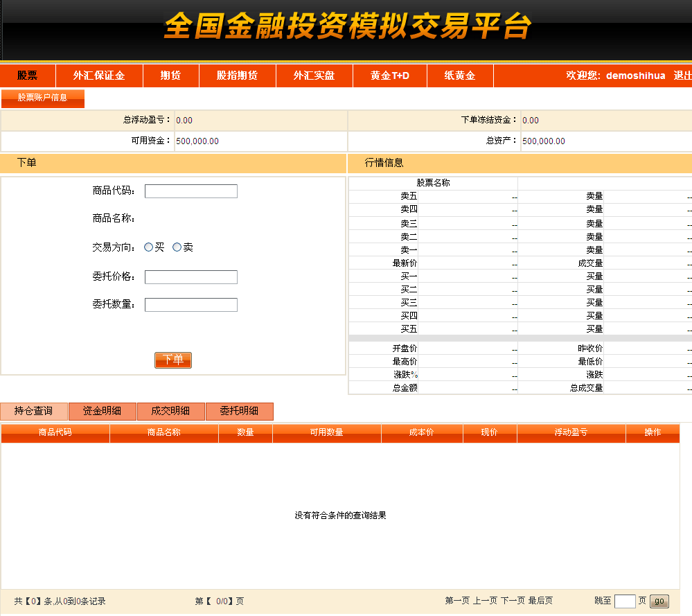Screen dimensions: 692x616
Task: Select the 买 (buy) radio button
Action: click(148, 247)
